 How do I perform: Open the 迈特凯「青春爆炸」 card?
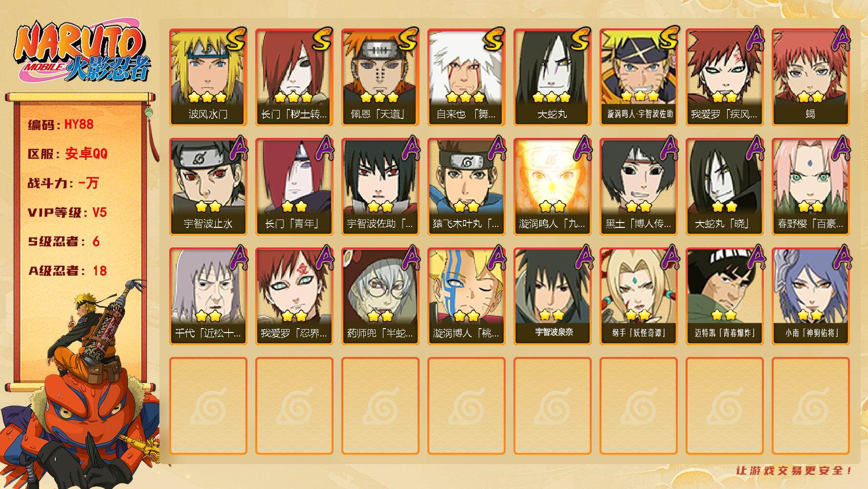pos(725,296)
